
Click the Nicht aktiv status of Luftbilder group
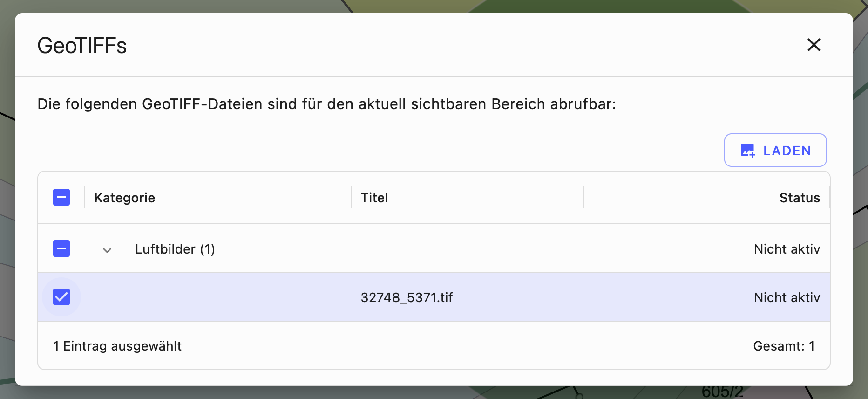click(x=787, y=249)
